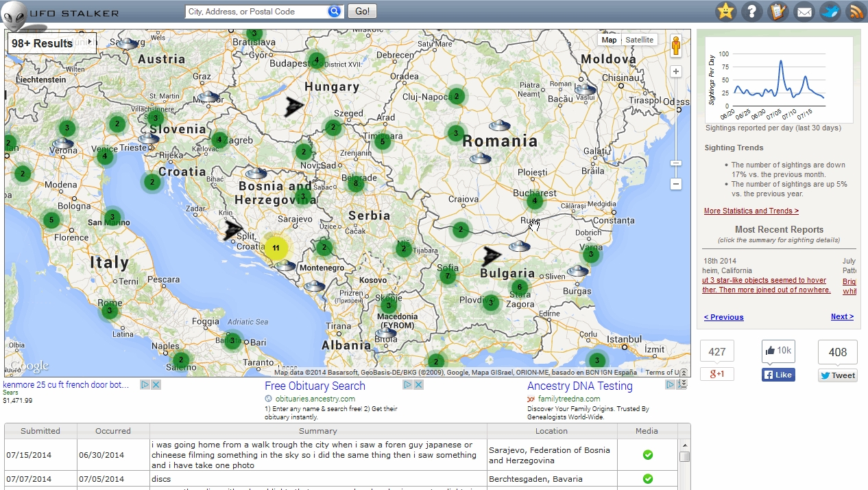
Task: Click the Tweet button
Action: pyautogui.click(x=838, y=375)
